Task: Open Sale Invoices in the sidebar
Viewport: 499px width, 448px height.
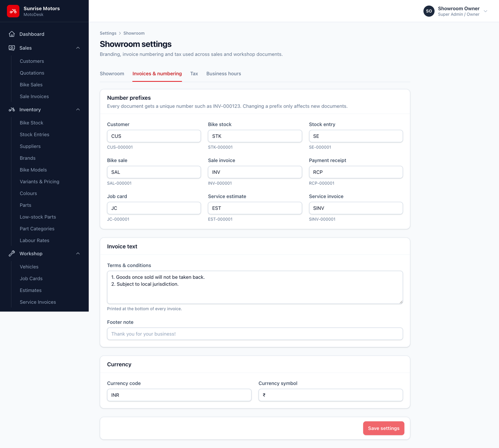Action: (34, 97)
